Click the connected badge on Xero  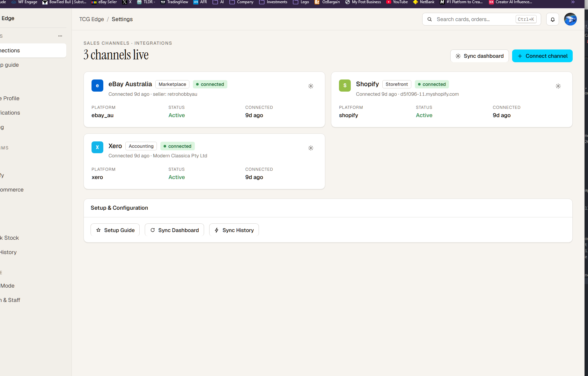[178, 146]
